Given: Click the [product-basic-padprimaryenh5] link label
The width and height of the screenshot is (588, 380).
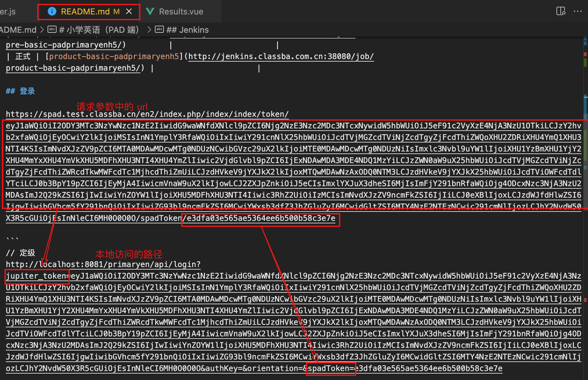Looking at the screenshot, I should coord(114,56).
